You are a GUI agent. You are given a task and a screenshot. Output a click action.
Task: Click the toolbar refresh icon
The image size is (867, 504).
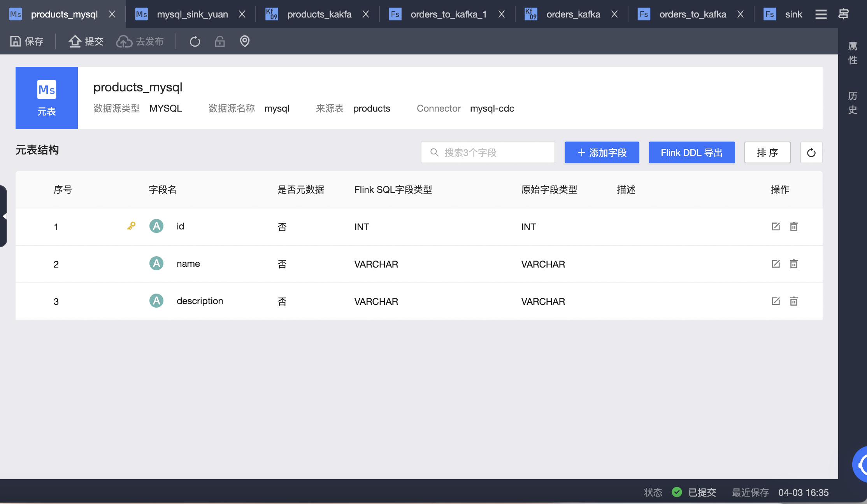click(x=195, y=41)
